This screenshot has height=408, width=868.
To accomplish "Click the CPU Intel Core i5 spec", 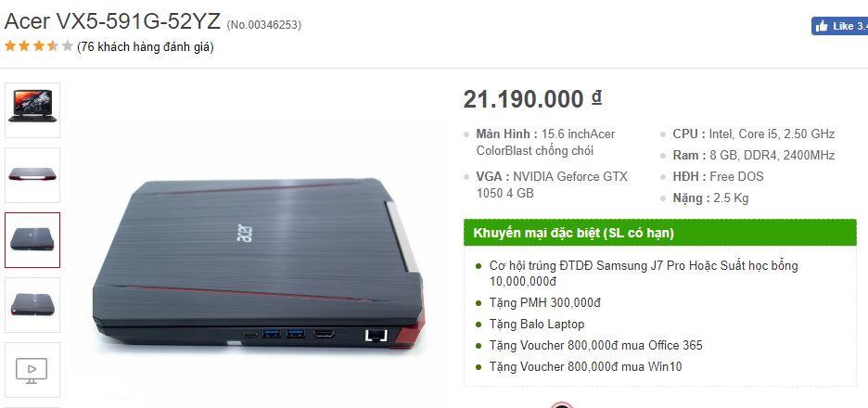I will (x=753, y=134).
